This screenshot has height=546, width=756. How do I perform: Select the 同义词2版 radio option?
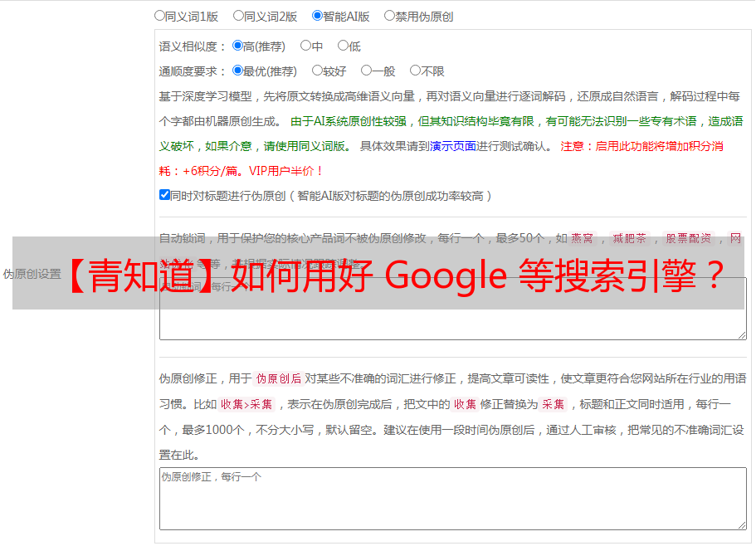[238, 16]
